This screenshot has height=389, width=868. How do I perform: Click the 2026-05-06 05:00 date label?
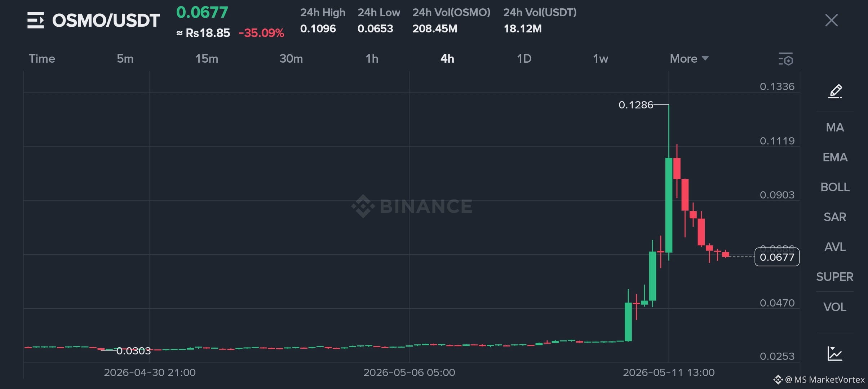pyautogui.click(x=409, y=372)
